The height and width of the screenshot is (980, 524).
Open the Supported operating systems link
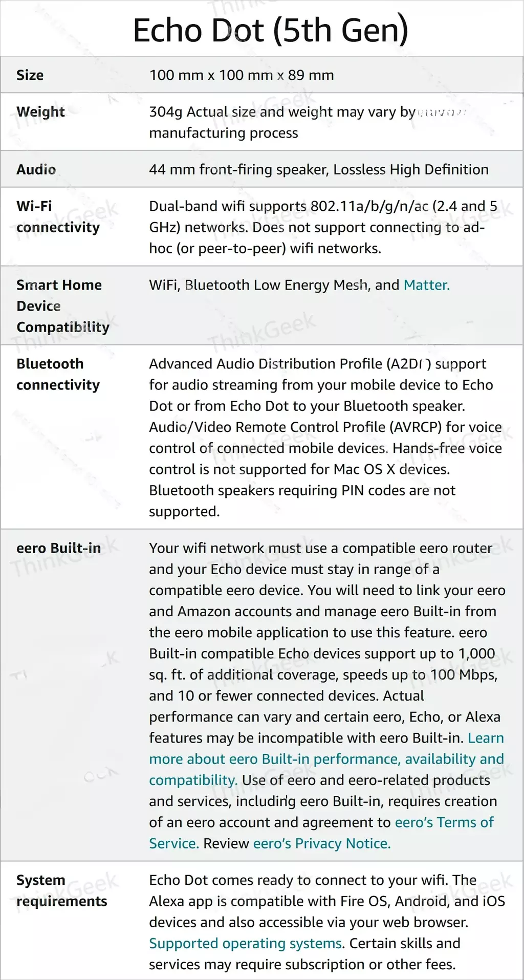click(245, 943)
